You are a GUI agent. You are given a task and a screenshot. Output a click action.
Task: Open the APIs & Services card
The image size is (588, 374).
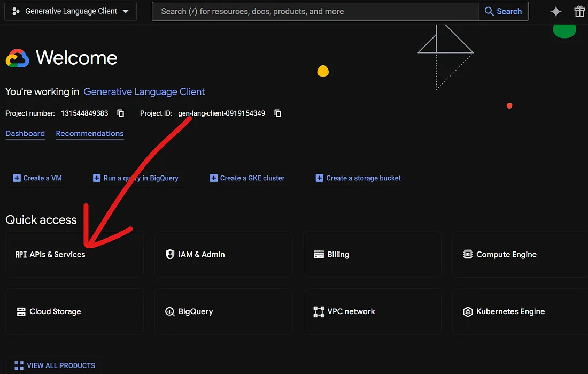coord(74,255)
